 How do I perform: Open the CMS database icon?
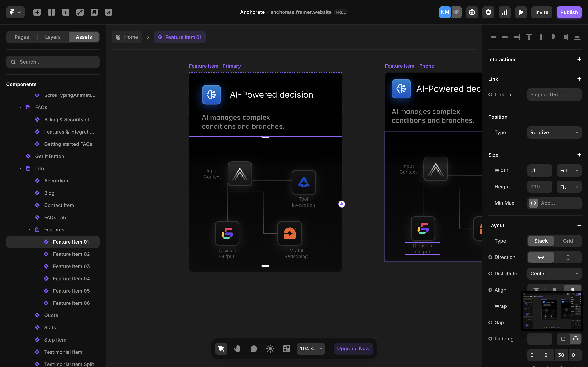94,12
